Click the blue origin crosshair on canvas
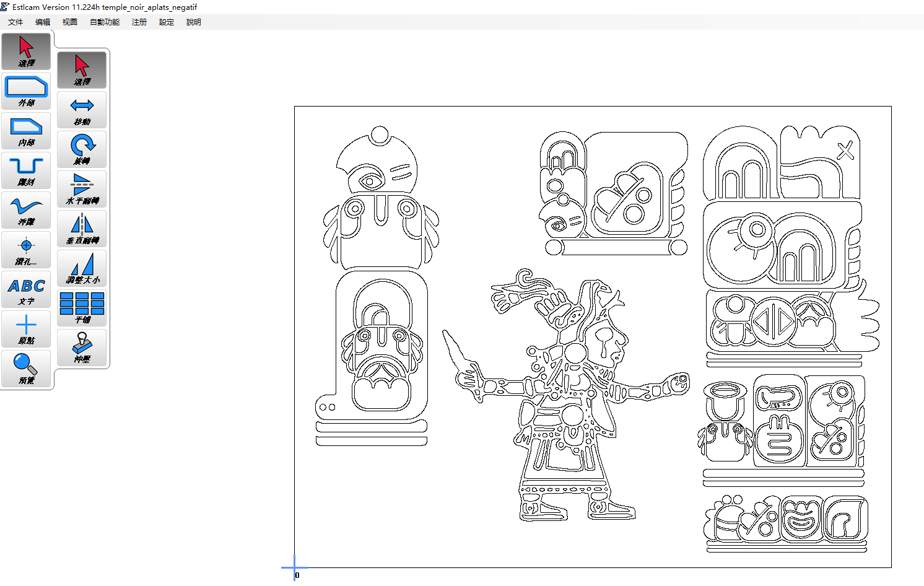The height and width of the screenshot is (586, 924). pyautogui.click(x=294, y=567)
